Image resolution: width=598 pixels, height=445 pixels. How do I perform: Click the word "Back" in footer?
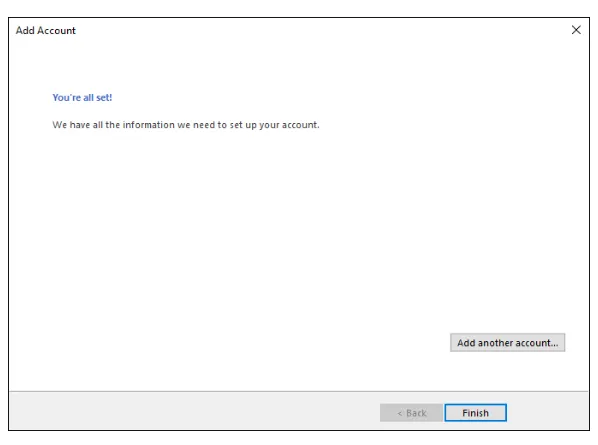tap(416, 413)
